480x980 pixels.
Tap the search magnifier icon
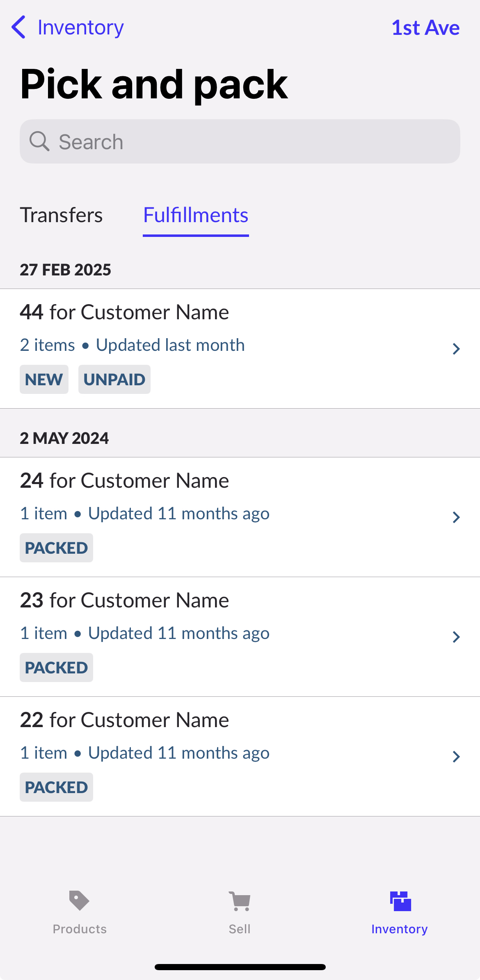pos(39,142)
